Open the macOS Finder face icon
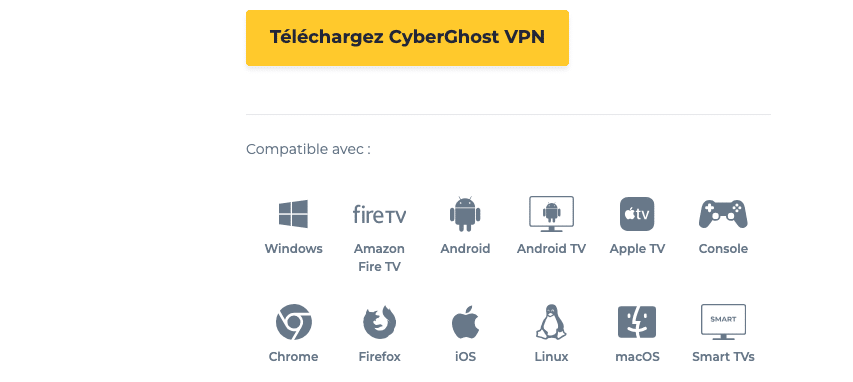The width and height of the screenshot is (853, 382). (x=637, y=322)
